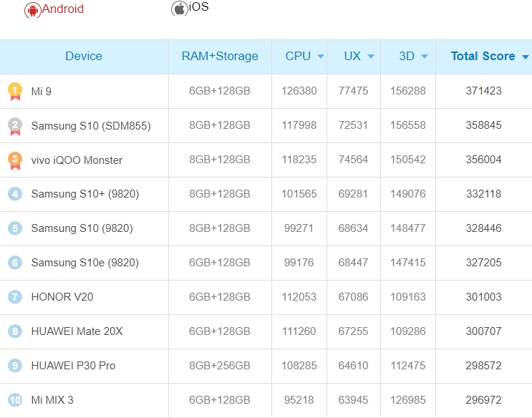Open the Samsung S10 (SDM855) entry
The height and width of the screenshot is (418, 532).
[91, 126]
